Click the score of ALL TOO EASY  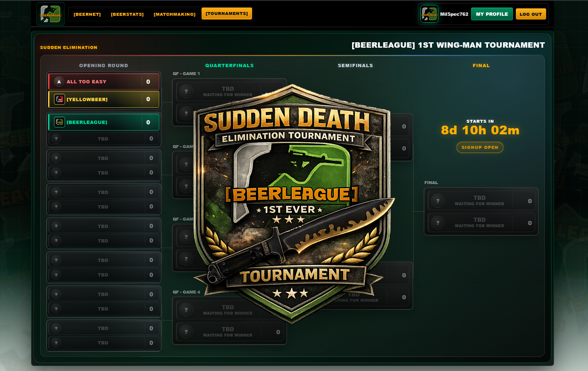tap(148, 82)
